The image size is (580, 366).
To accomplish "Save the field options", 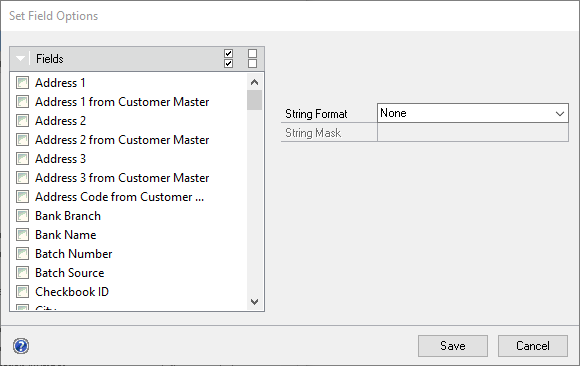I will click(453, 346).
